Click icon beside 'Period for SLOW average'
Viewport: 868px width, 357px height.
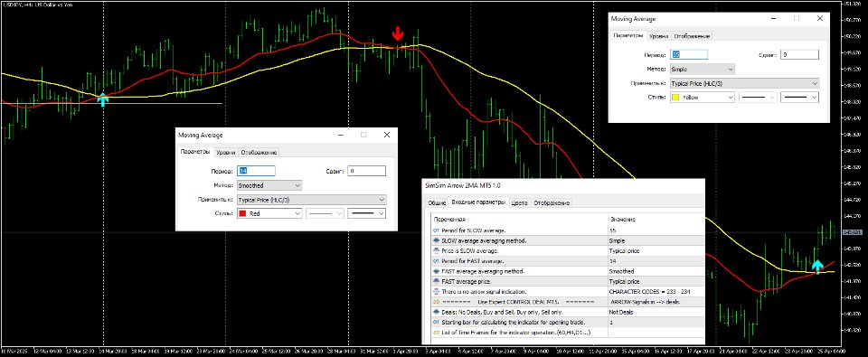[x=436, y=230]
